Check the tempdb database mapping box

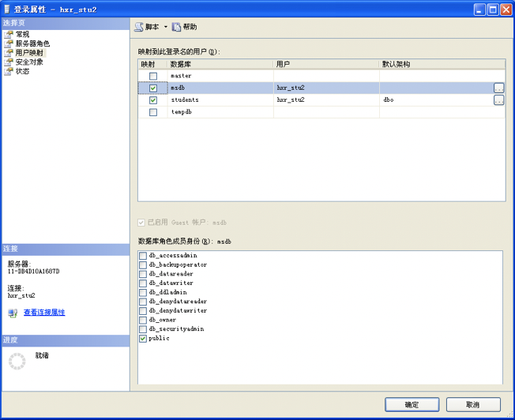[153, 112]
